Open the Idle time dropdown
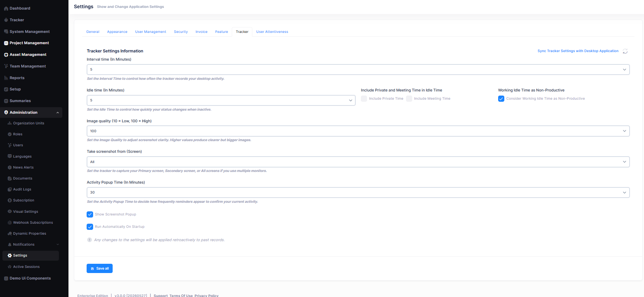The width and height of the screenshot is (644, 297). coord(221,100)
